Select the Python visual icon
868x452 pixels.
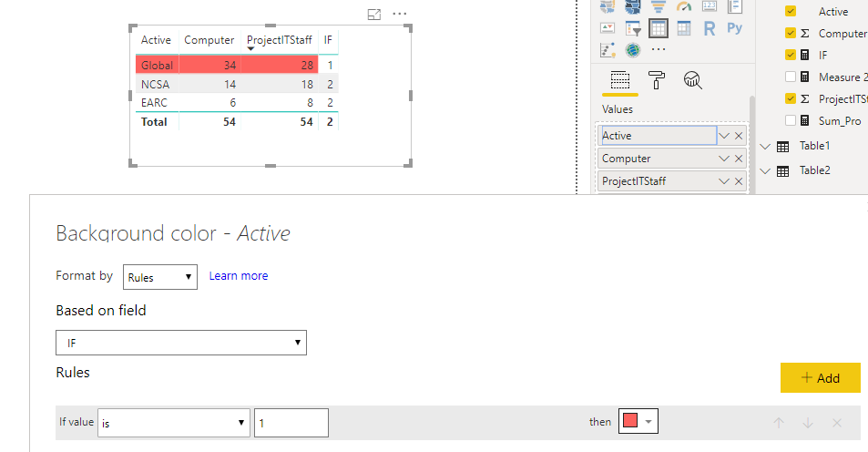coord(735,28)
